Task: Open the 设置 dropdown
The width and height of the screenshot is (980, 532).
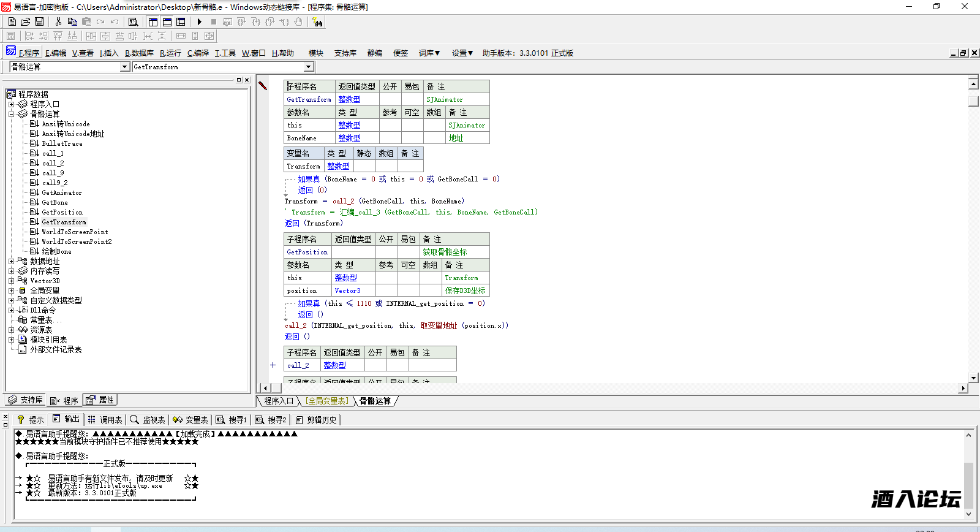Action: tap(462, 53)
